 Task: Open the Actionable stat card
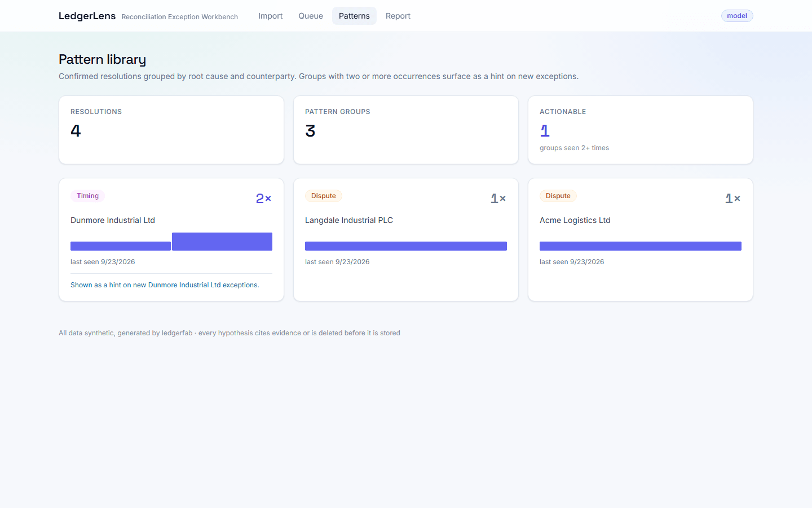point(641,130)
